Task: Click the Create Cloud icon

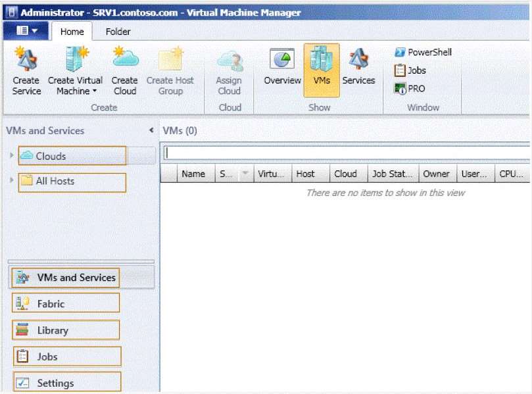Action: (125, 57)
